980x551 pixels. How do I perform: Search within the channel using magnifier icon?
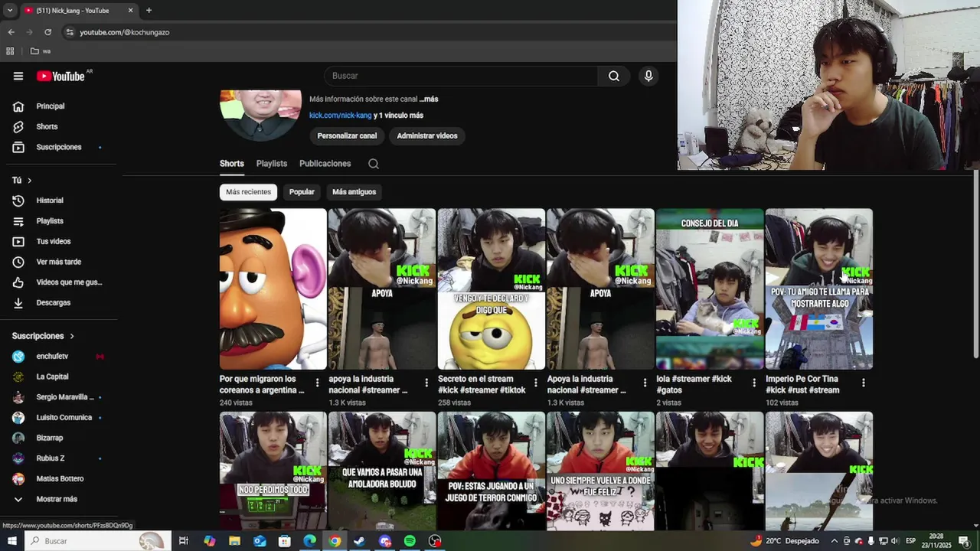pos(373,164)
